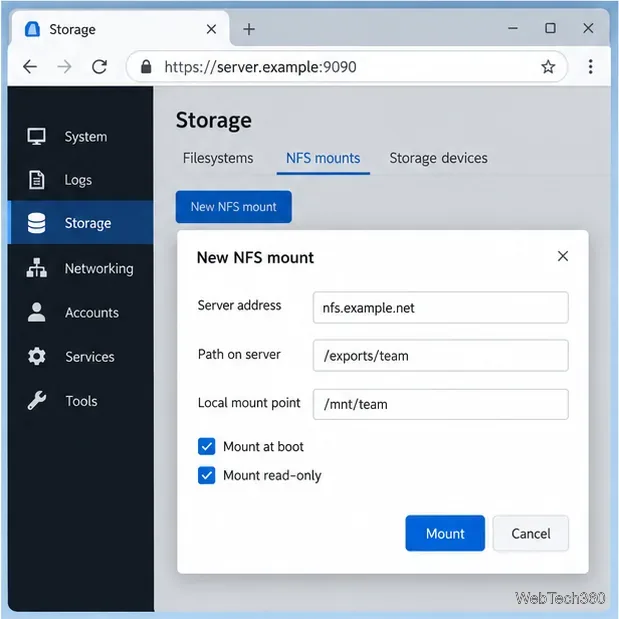Open the Networking topology icon

pos(36,268)
